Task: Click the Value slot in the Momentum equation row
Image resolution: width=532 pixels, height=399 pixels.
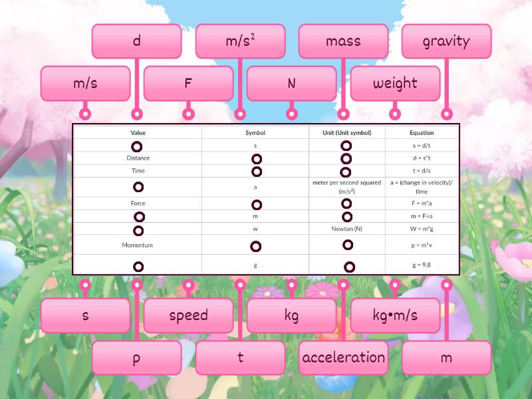Action: (x=138, y=245)
